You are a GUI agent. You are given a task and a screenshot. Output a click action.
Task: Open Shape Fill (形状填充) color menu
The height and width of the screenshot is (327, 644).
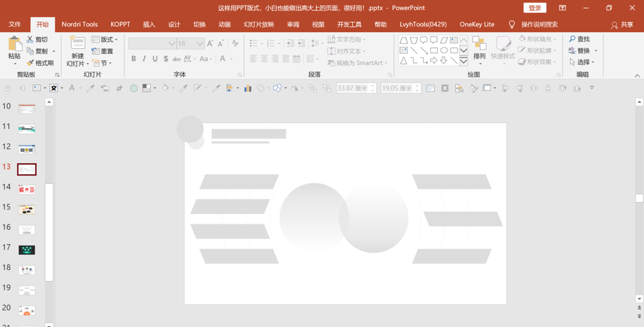coord(538,39)
